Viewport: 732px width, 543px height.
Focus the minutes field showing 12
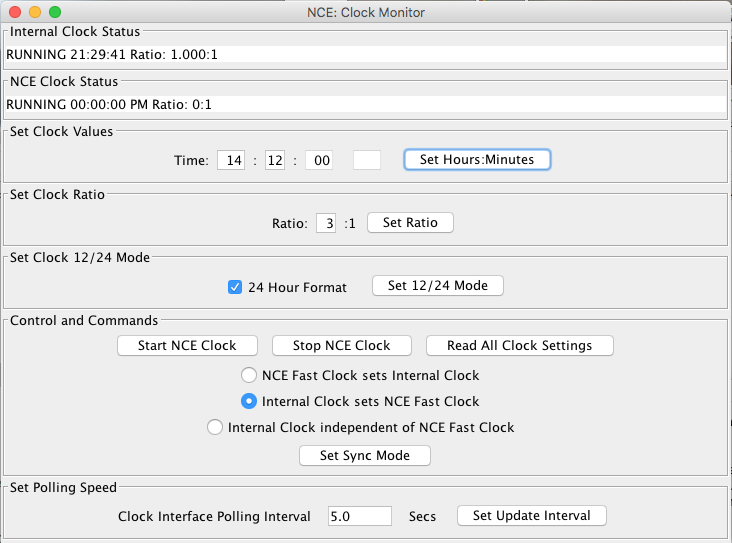[x=275, y=161]
